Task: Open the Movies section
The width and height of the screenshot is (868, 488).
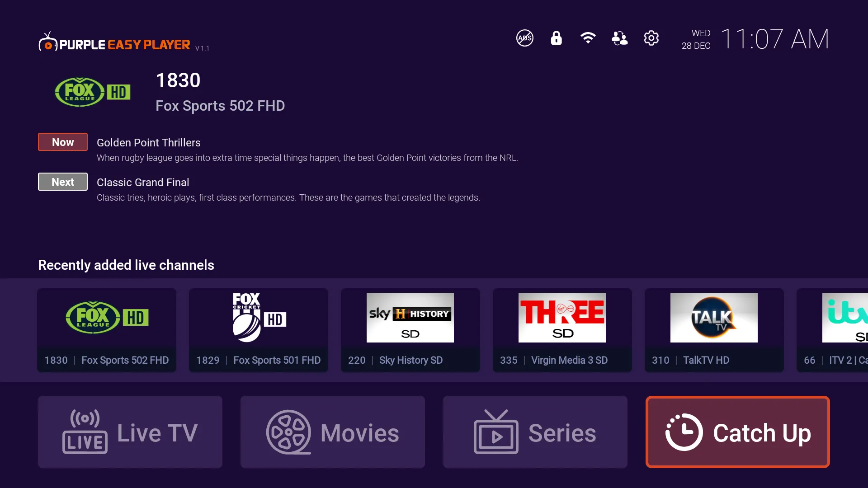Action: [333, 432]
